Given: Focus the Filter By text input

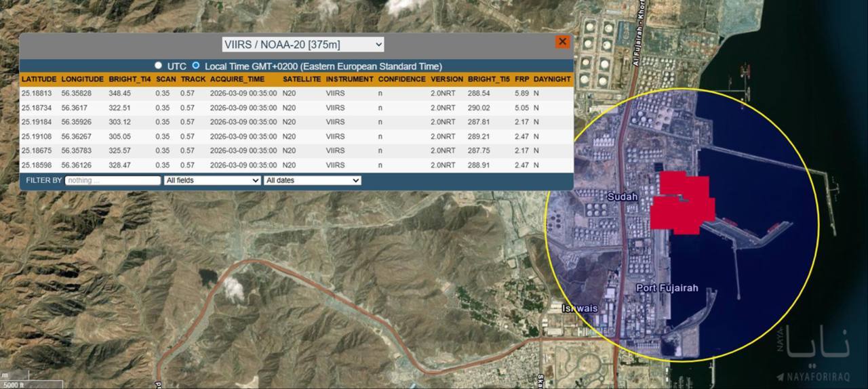Looking at the screenshot, I should click(113, 180).
